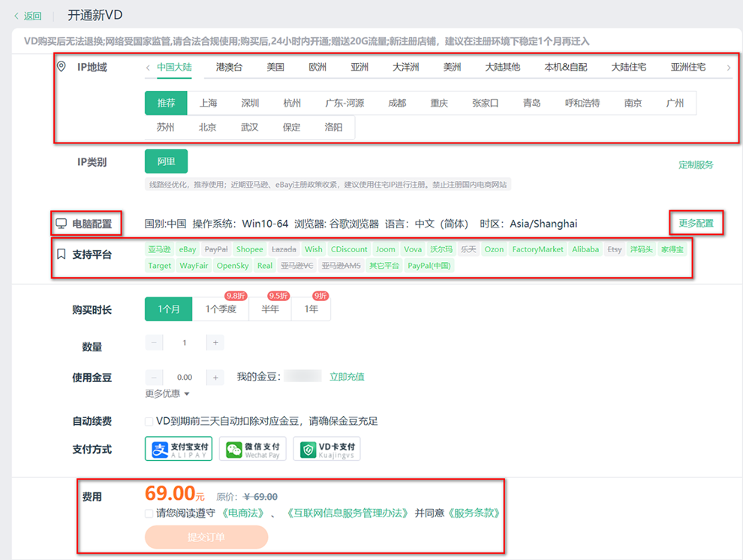
Task: Expand the 更多优惠 dropdown
Action: point(167,393)
